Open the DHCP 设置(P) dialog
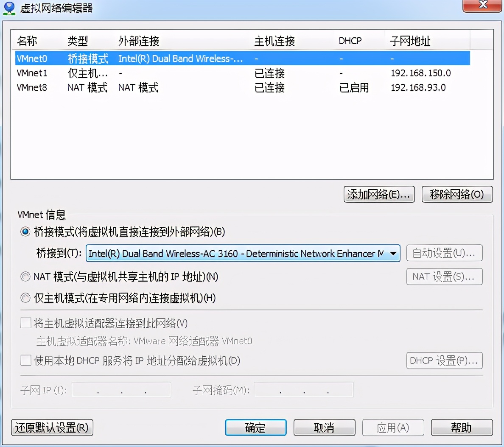This screenshot has height=447, width=504. [444, 360]
